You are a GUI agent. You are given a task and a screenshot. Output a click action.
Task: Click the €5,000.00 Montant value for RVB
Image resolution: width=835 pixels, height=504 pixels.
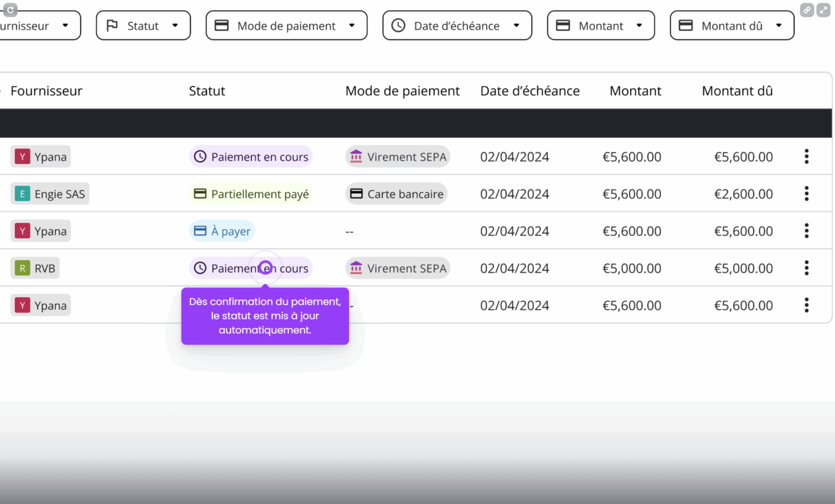point(632,269)
